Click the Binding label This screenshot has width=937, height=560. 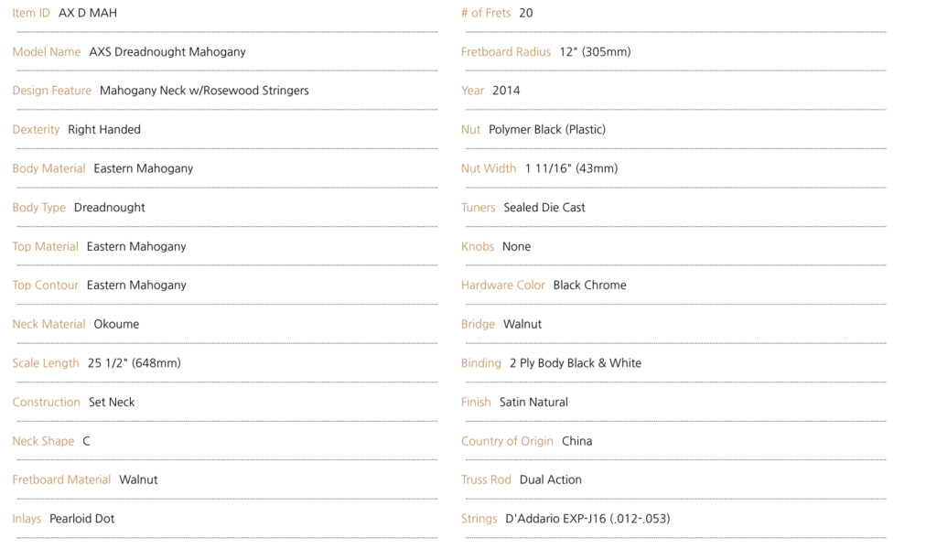(x=481, y=363)
